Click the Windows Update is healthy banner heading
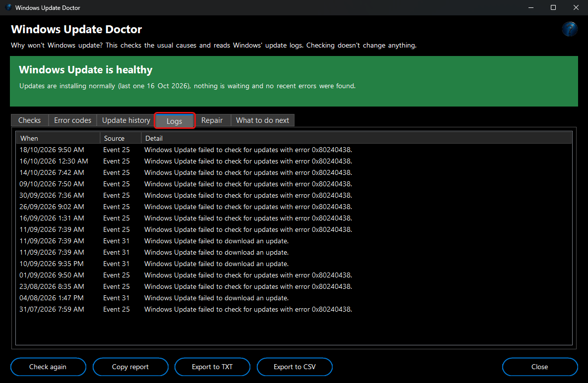Viewport: 588px width, 383px height. 85,70
